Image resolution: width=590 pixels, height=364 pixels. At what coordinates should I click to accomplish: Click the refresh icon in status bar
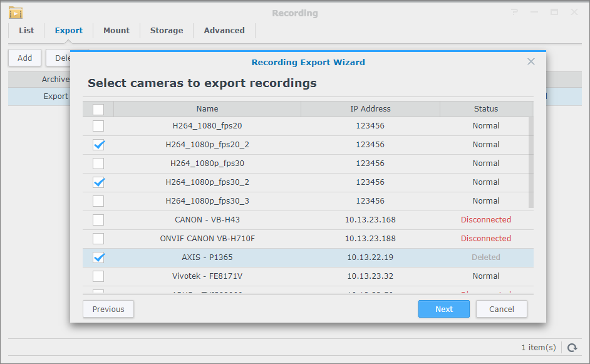(572, 347)
